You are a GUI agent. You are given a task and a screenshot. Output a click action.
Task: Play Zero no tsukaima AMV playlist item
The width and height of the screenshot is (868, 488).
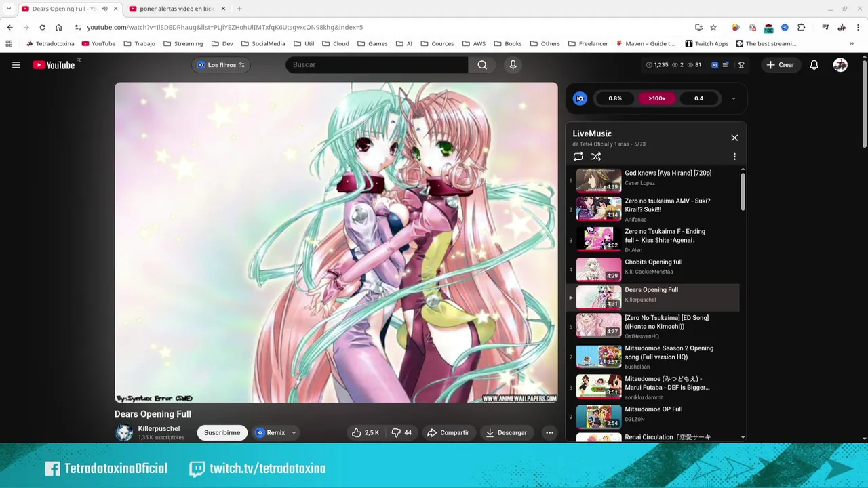[652, 209]
